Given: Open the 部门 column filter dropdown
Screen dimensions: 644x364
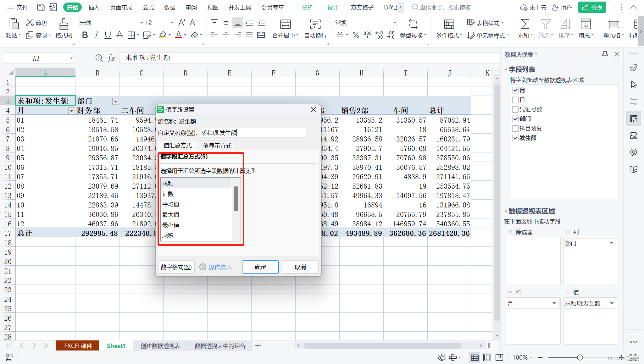Looking at the screenshot, I should pos(116,101).
